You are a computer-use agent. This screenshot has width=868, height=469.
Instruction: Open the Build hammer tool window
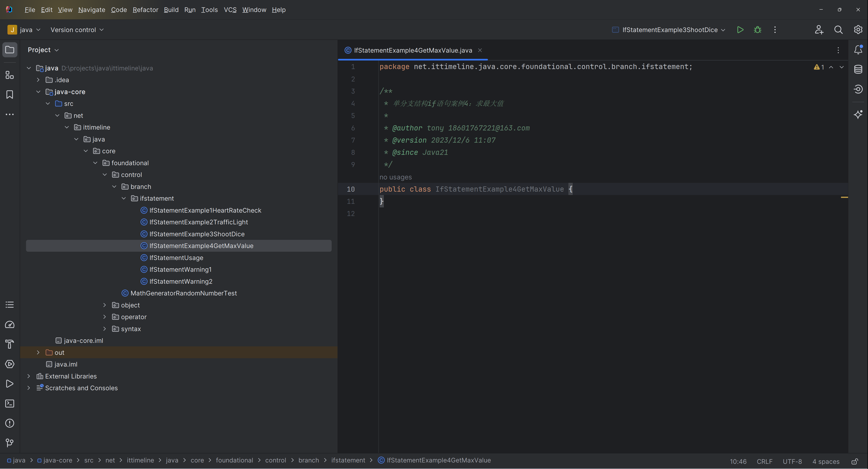[10, 344]
